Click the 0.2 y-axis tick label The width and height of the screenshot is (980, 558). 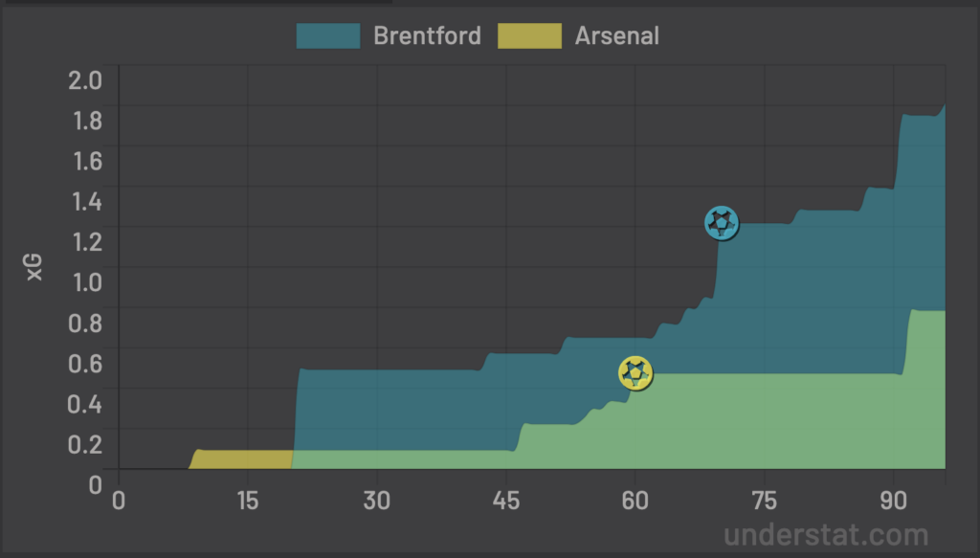coord(85,444)
